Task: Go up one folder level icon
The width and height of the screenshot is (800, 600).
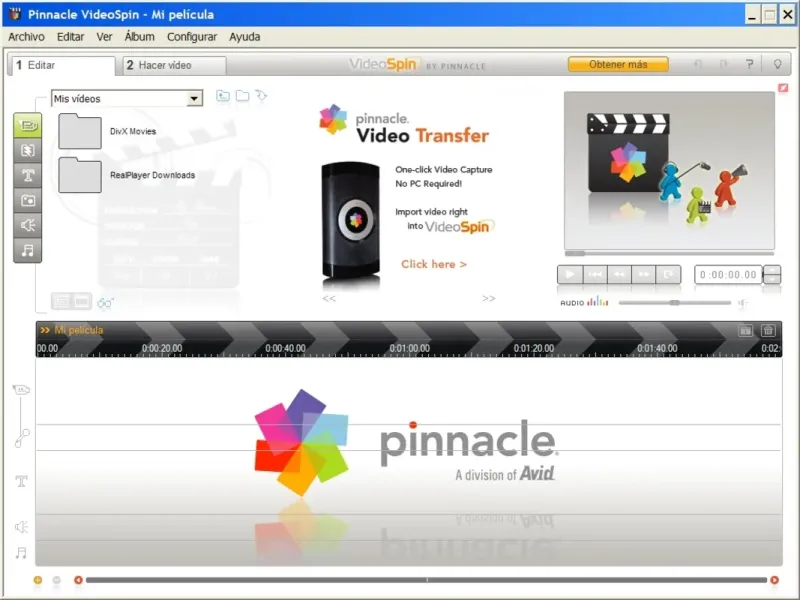Action: click(x=223, y=96)
